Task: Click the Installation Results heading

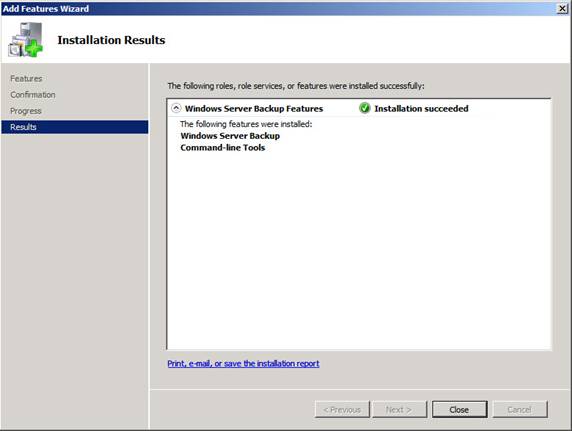Action: pos(111,40)
